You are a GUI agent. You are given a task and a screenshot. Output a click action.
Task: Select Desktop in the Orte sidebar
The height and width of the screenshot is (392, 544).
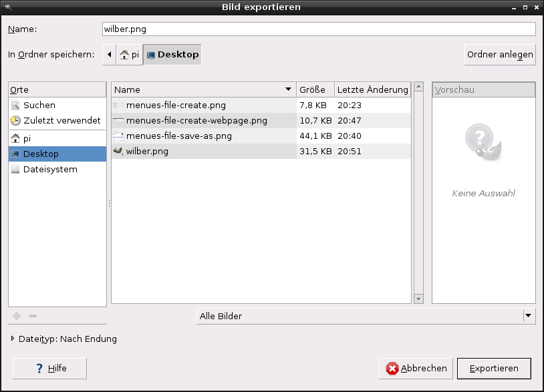[x=41, y=154]
